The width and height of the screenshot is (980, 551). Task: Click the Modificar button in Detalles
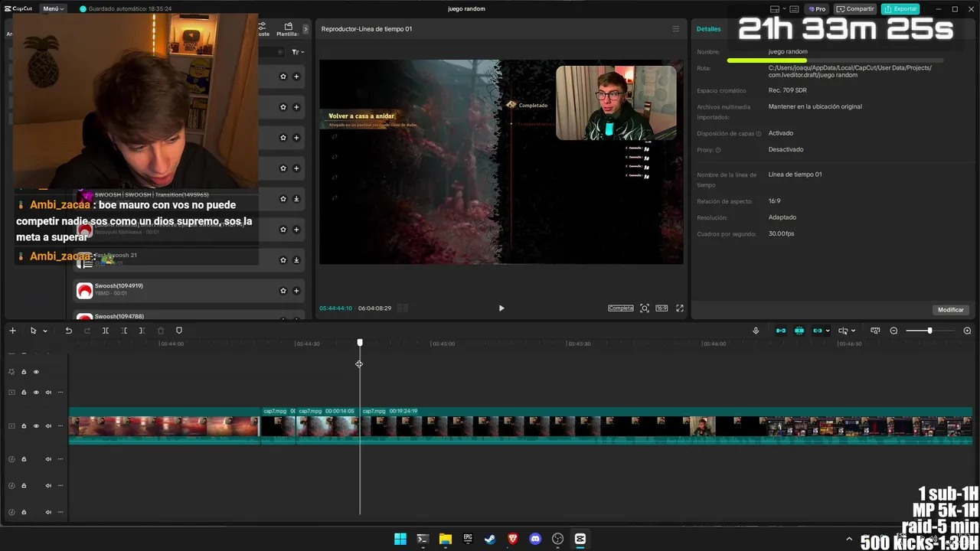[x=951, y=310]
